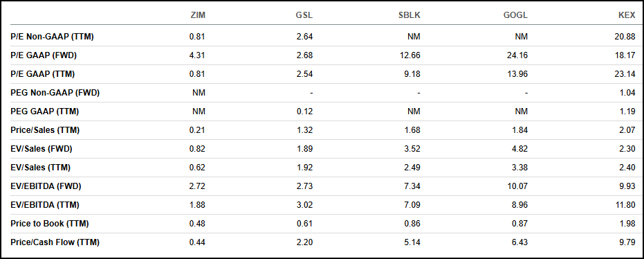Click the KEX column header

628,16
